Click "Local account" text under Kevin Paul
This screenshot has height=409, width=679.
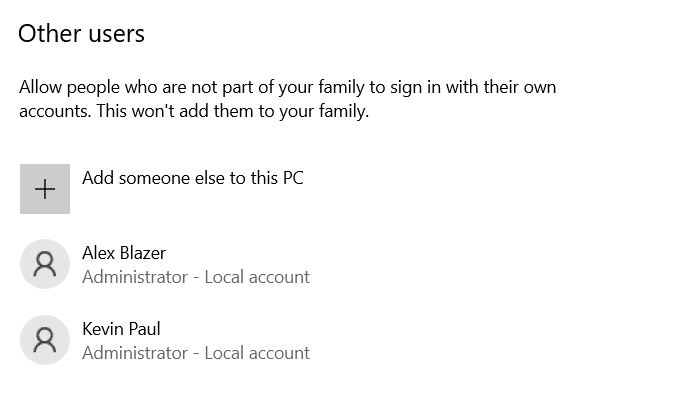[x=257, y=353]
